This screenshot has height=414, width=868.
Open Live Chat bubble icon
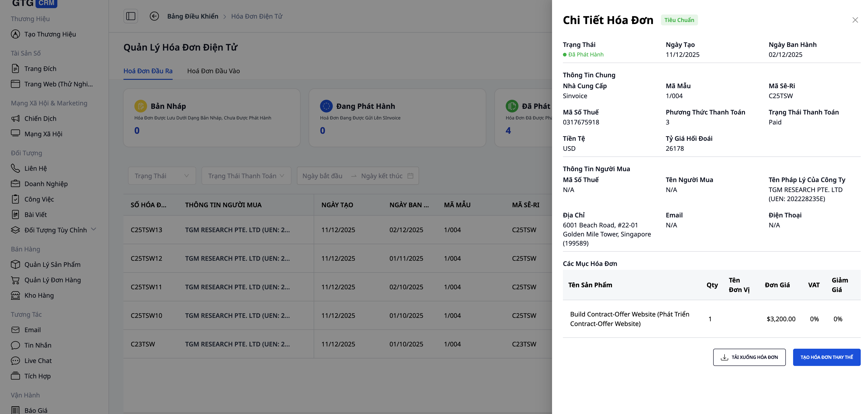[15, 361]
